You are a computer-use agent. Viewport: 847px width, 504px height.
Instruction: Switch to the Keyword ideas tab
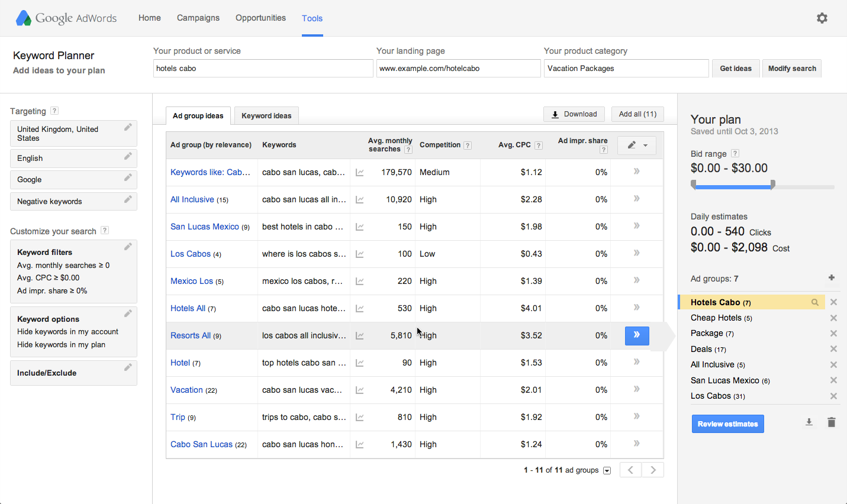[x=266, y=116]
